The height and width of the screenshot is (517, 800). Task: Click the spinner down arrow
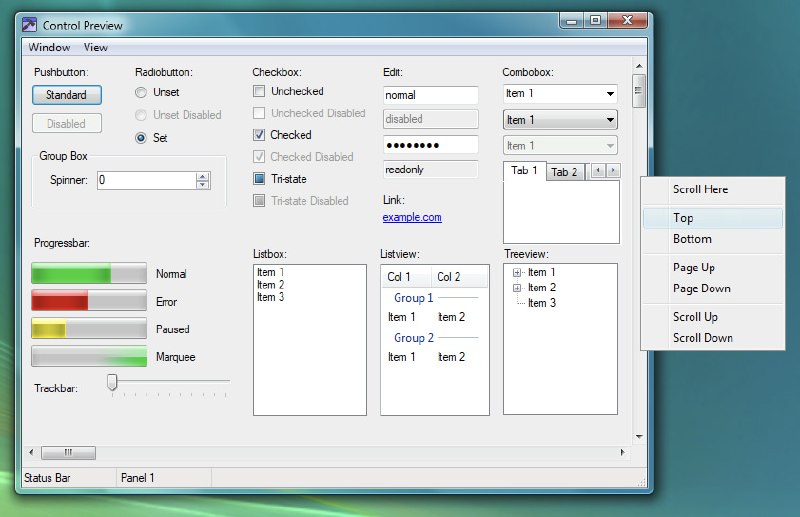point(203,185)
